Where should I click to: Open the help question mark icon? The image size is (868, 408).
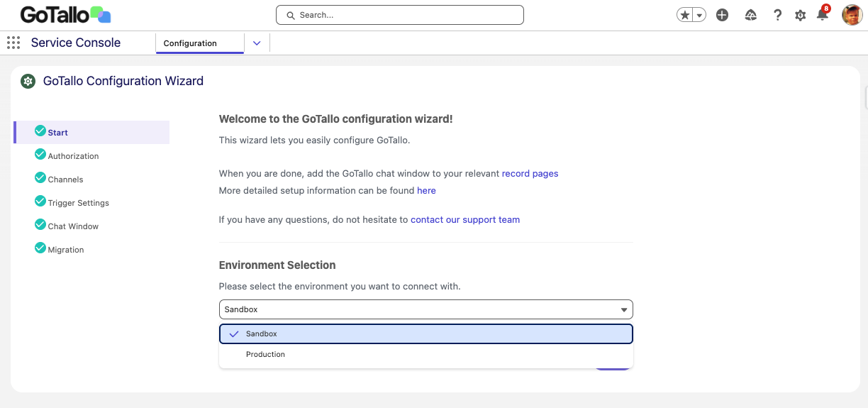coord(777,15)
